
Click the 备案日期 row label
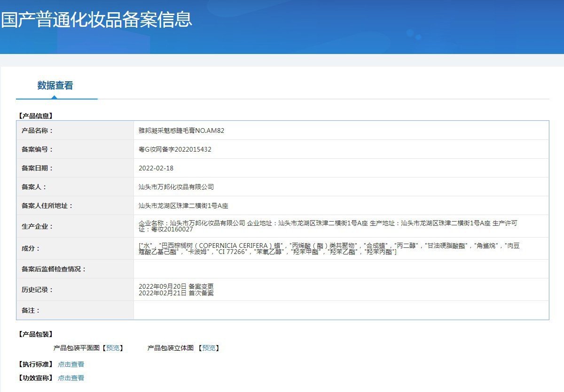tap(38, 168)
